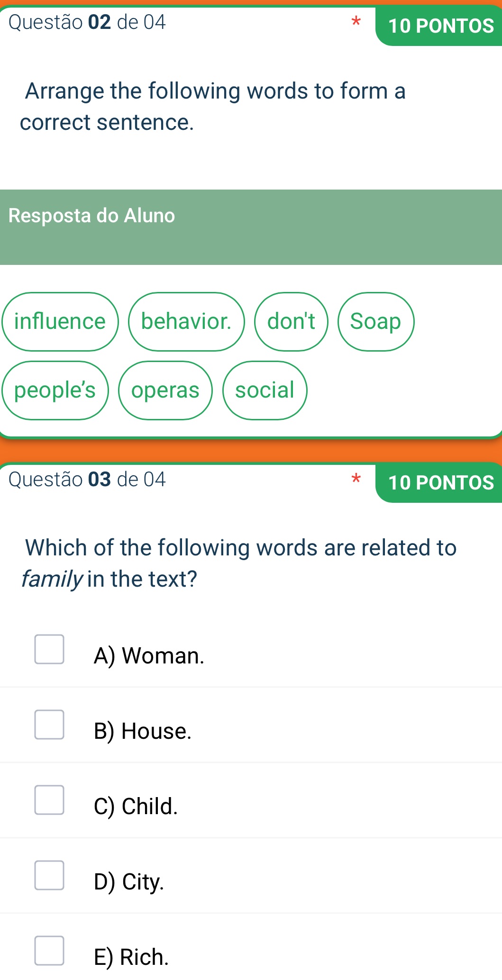Click the red asterisk next to Questão 02
Screen dimensions: 502x980
tap(356, 22)
